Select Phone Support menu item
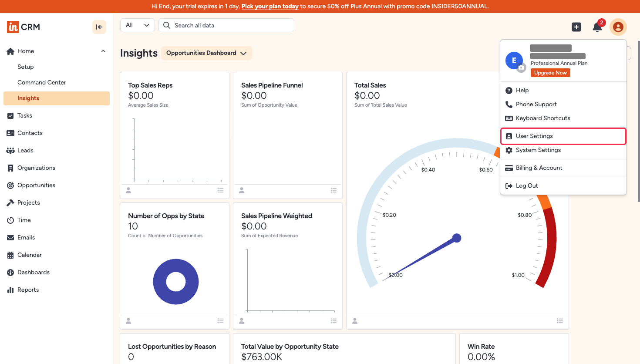Viewport: 640px width, 364px height. [x=563, y=104]
